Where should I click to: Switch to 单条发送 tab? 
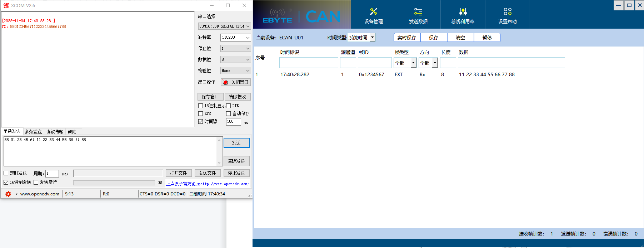point(12,131)
